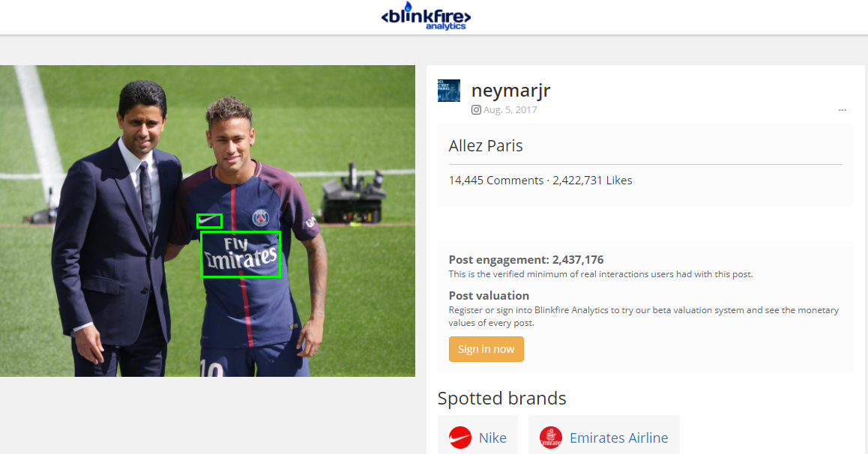Select the Fly Emirates detection box on the jersey
Viewport: 868px width, 454px height.
[241, 254]
